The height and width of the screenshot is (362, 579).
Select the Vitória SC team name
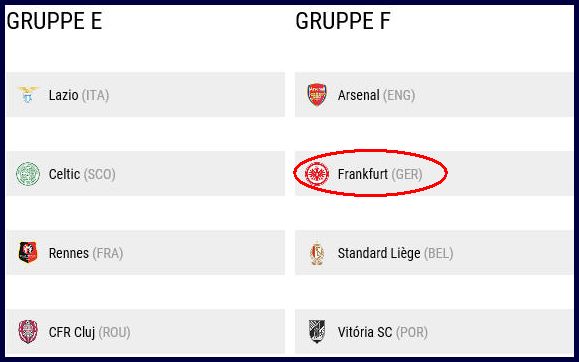point(365,332)
